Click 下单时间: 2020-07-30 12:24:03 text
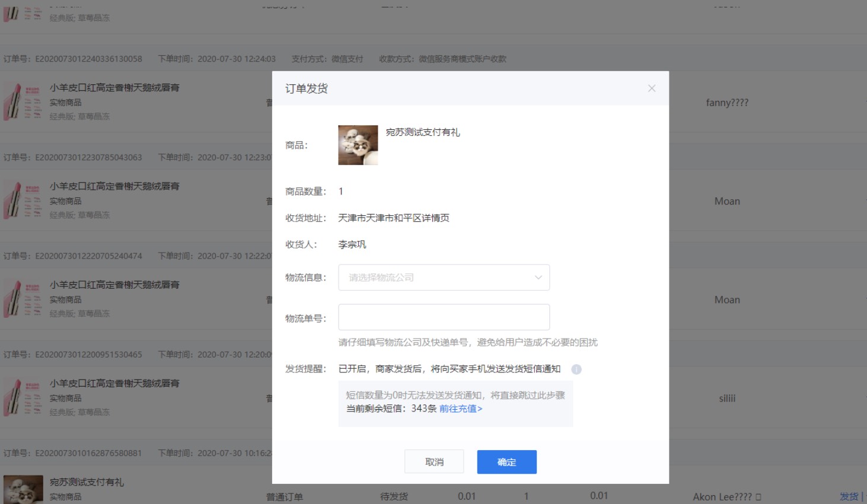 coord(217,59)
